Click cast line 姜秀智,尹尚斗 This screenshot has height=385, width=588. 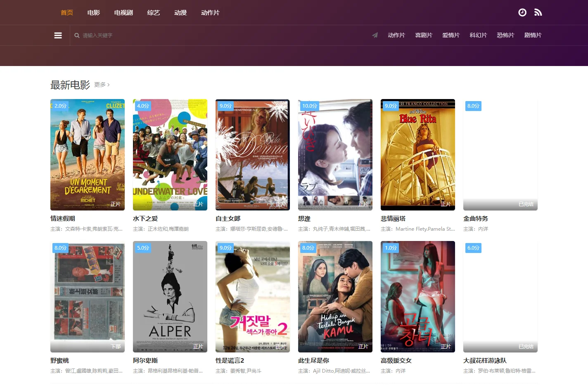click(x=238, y=371)
